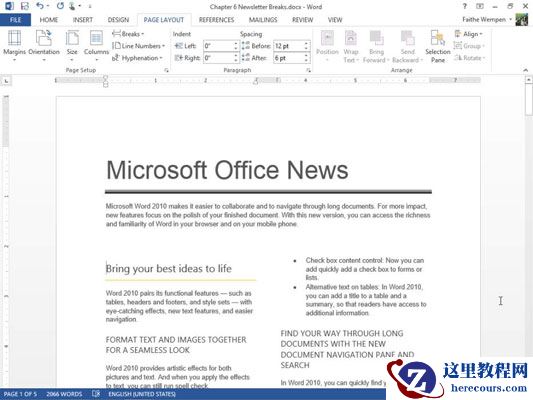Open the Align dropdown
533x400 pixels.
tap(469, 34)
